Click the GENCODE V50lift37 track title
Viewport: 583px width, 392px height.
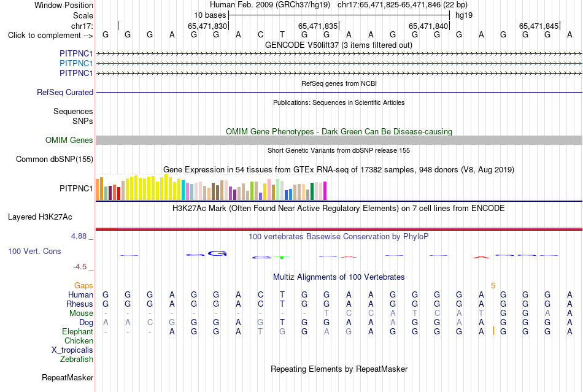[x=339, y=45]
